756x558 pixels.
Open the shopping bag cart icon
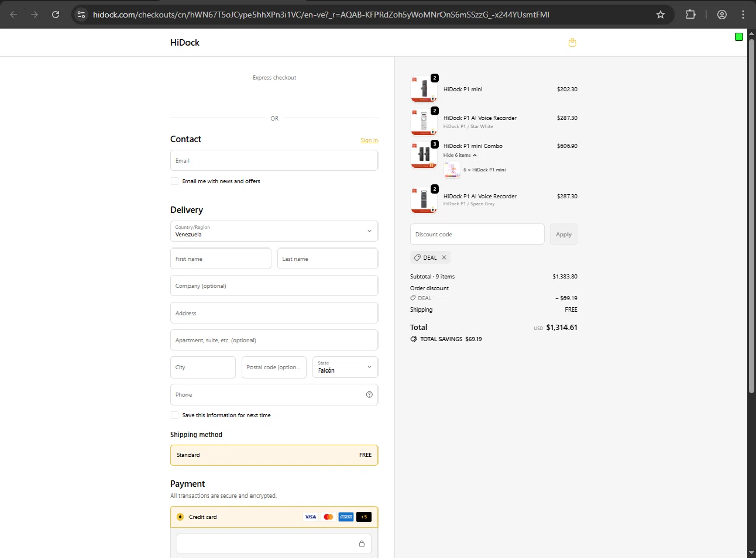(x=572, y=43)
